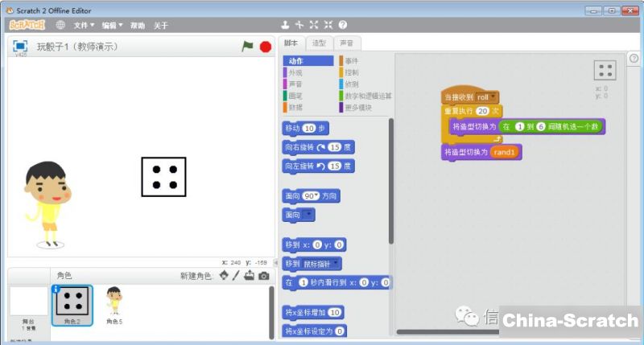644x345 pixels.
Task: Click the repeat count 20 input field
Action: [x=483, y=111]
